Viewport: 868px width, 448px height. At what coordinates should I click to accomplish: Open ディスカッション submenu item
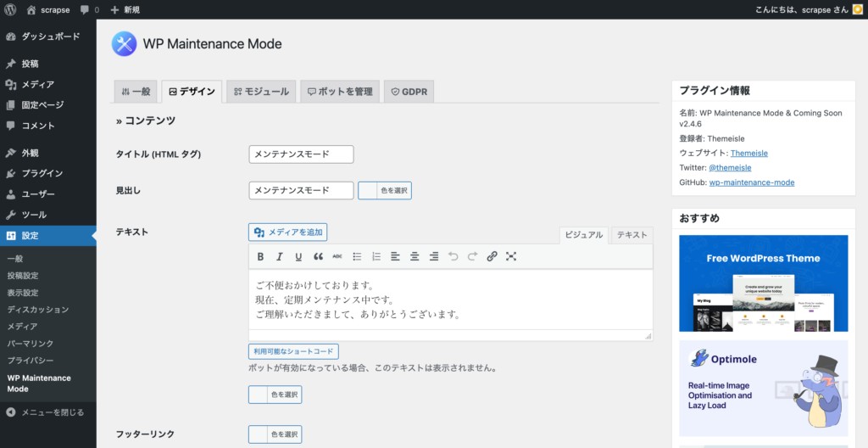37,310
